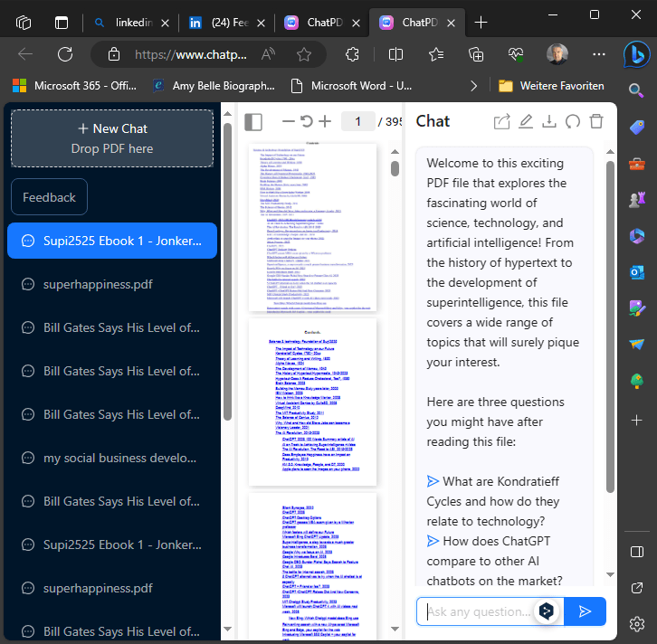Zoom in the PDF viewer
The height and width of the screenshot is (644, 657).
pos(325,122)
